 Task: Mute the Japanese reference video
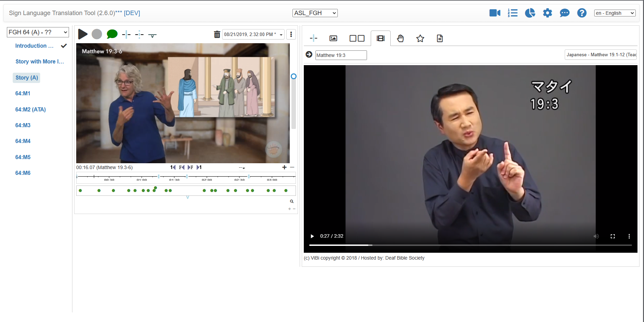[x=596, y=236]
